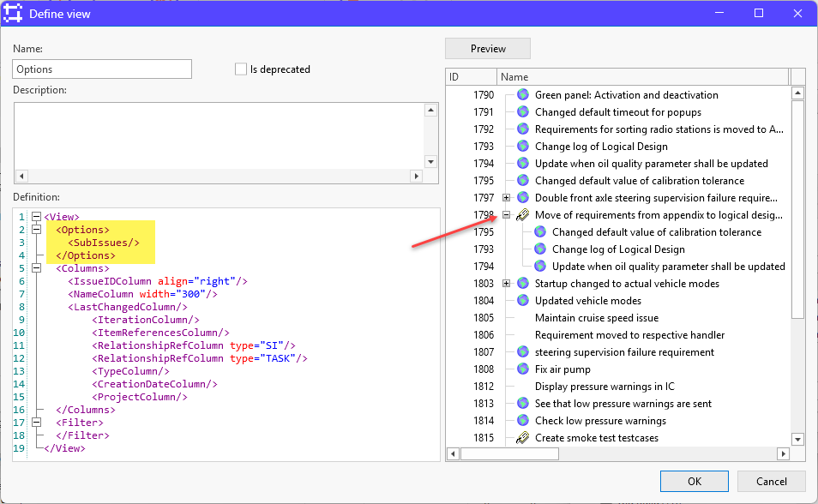Click the pencil icon of issue 1798
Viewport: 818px width, 504px height.
click(x=523, y=215)
